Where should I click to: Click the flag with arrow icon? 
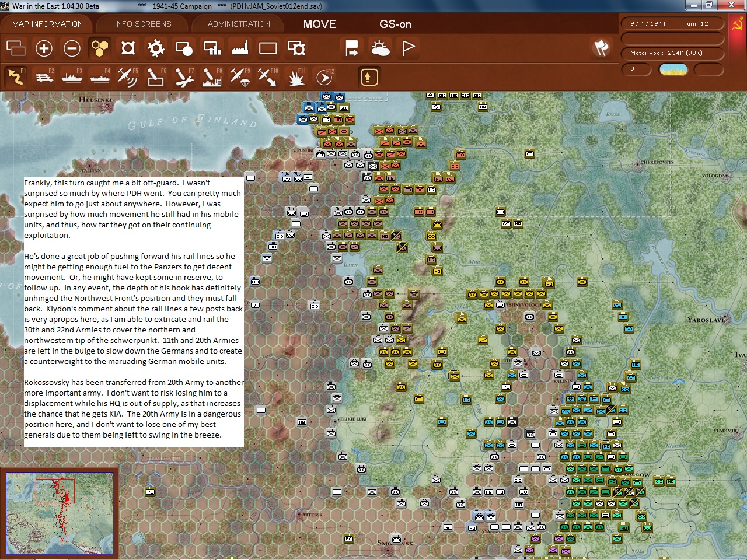tap(352, 48)
